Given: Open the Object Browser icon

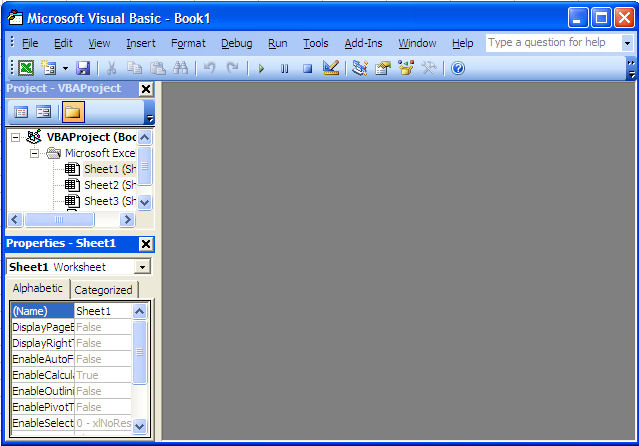Looking at the screenshot, I should pyautogui.click(x=406, y=68).
